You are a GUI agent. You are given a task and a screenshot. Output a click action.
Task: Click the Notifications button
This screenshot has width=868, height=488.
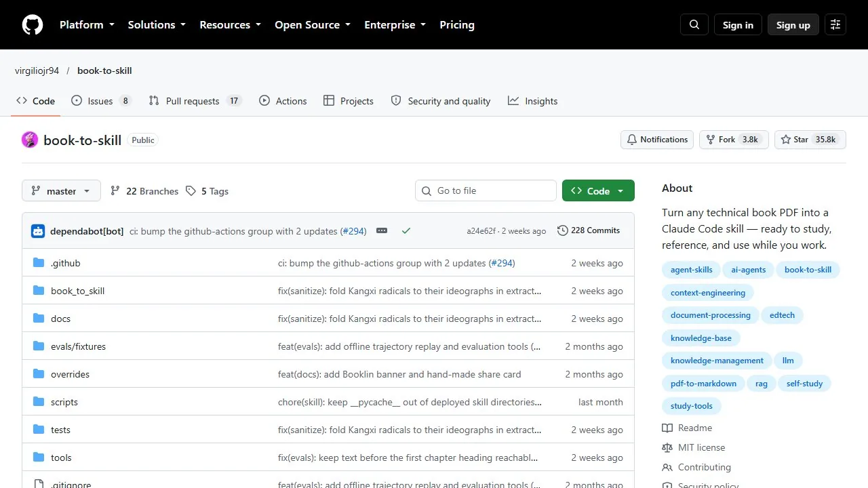657,140
